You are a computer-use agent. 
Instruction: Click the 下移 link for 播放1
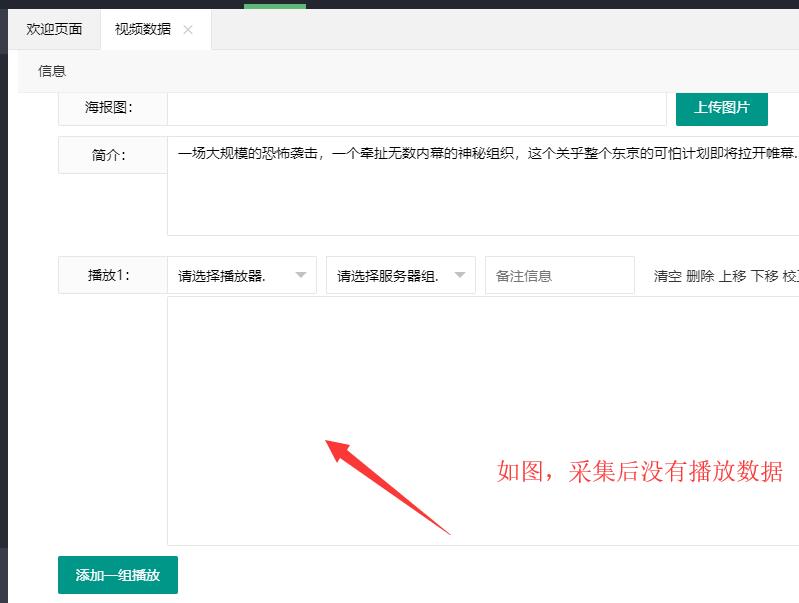[764, 276]
